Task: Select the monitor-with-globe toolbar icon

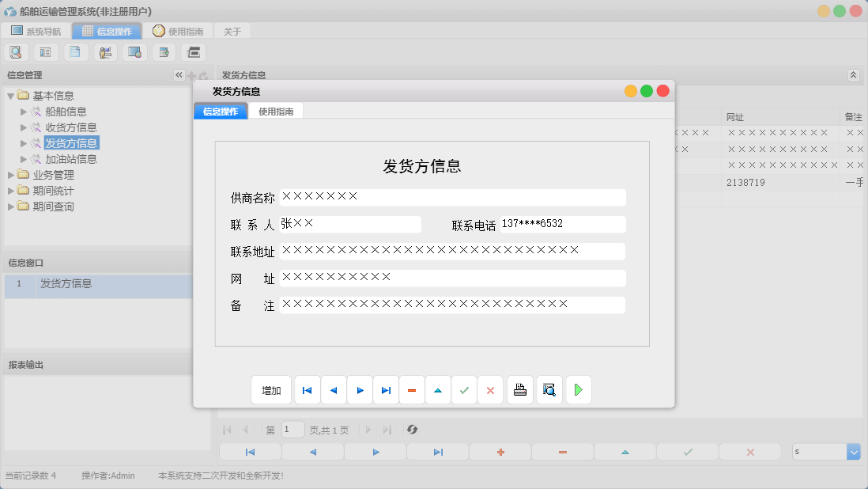Action: 134,51
